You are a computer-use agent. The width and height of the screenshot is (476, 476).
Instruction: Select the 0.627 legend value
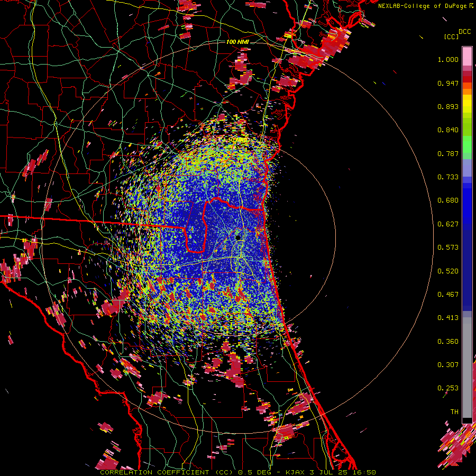click(x=448, y=224)
